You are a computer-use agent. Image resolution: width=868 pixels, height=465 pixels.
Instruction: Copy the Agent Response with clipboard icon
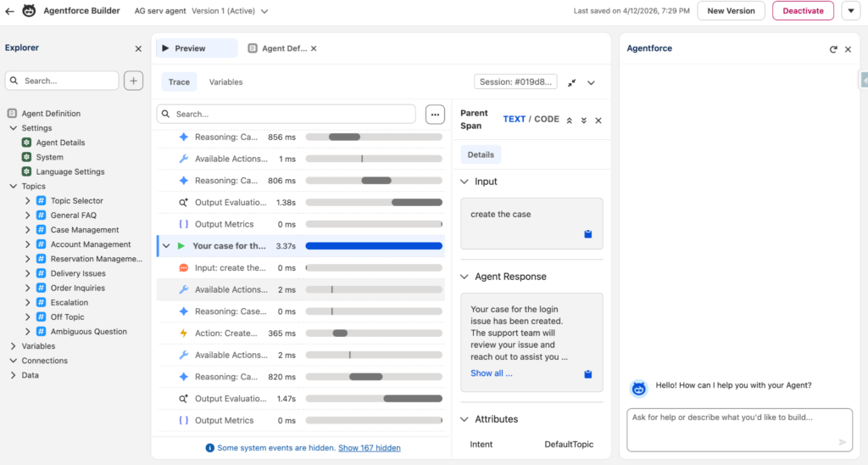pyautogui.click(x=587, y=374)
